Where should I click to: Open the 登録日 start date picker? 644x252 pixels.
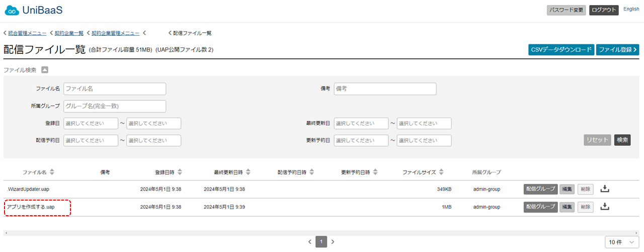(91, 123)
